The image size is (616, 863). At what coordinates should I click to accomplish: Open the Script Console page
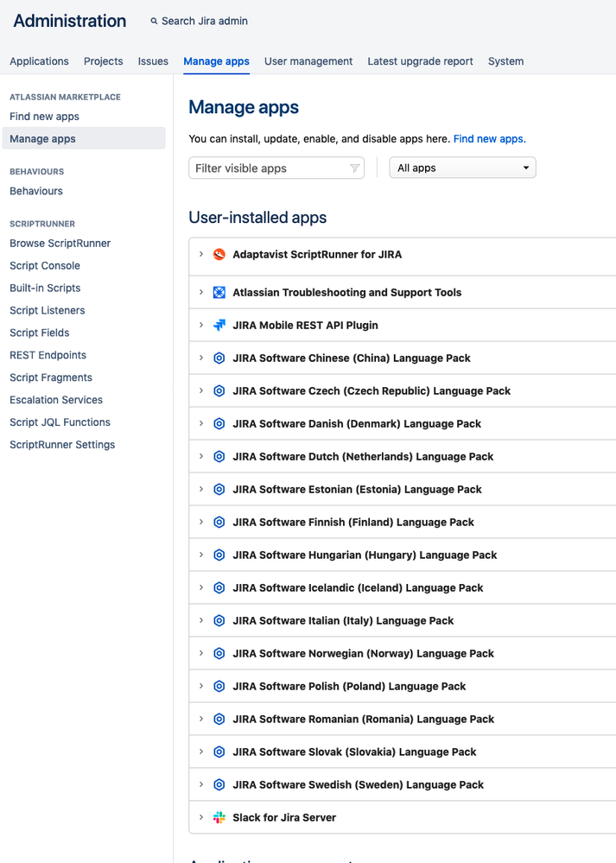[45, 266]
